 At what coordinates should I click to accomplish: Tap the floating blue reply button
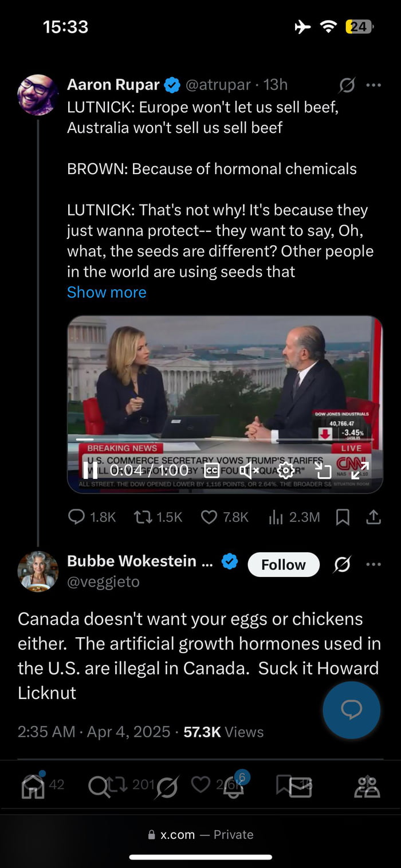click(351, 710)
